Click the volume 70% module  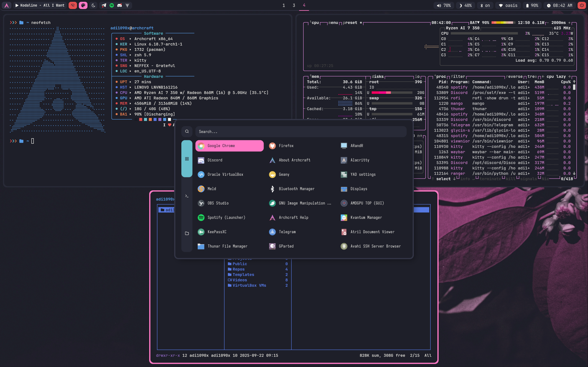(x=444, y=5)
